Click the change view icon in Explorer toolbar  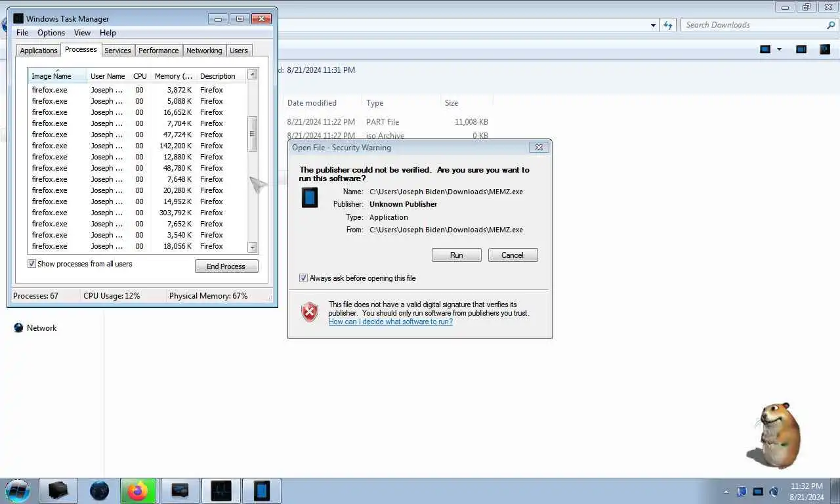(765, 49)
